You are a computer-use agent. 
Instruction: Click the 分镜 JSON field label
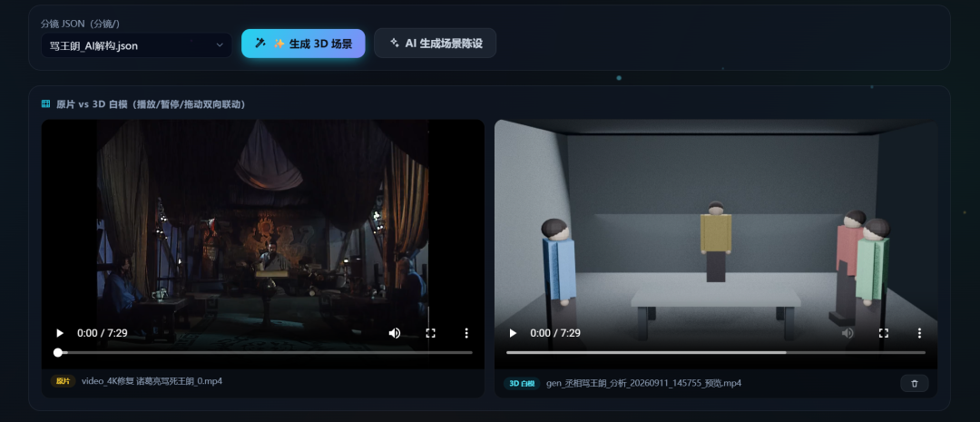(x=80, y=24)
